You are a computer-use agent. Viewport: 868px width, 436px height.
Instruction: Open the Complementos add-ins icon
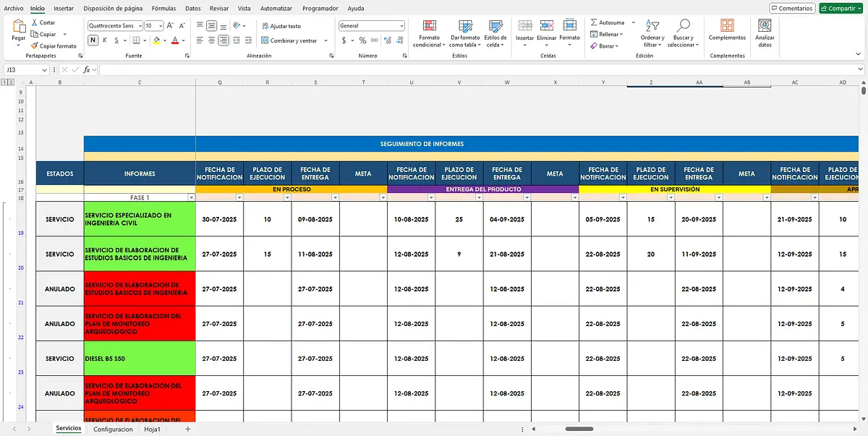pos(727,25)
